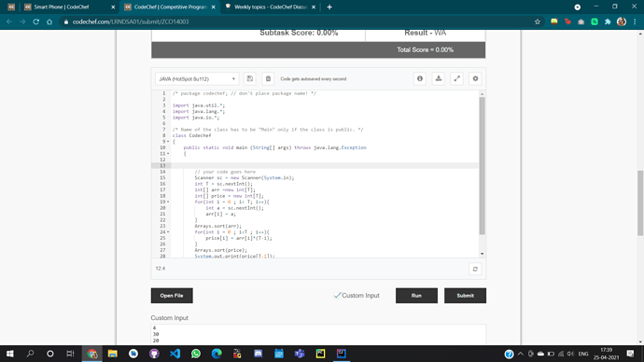644x362 pixels.
Task: Switch to the Weekly topics CodeChef Discuss tab
Action: 271,7
